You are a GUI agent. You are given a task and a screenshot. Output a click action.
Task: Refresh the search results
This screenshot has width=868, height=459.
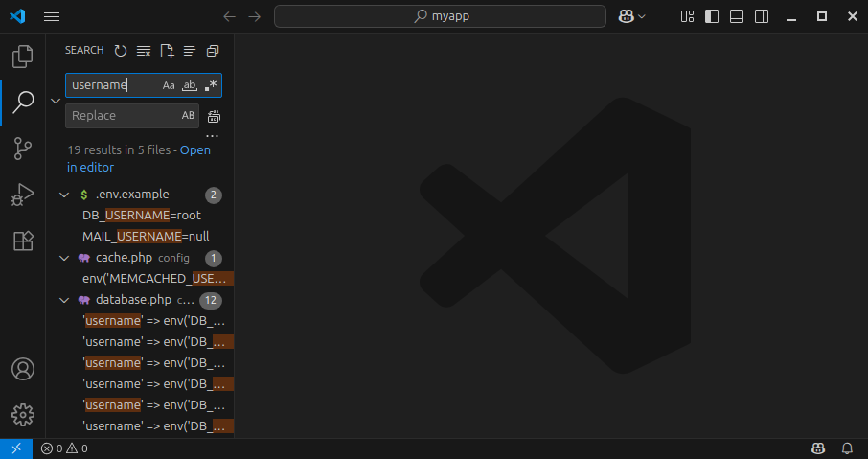(x=120, y=51)
